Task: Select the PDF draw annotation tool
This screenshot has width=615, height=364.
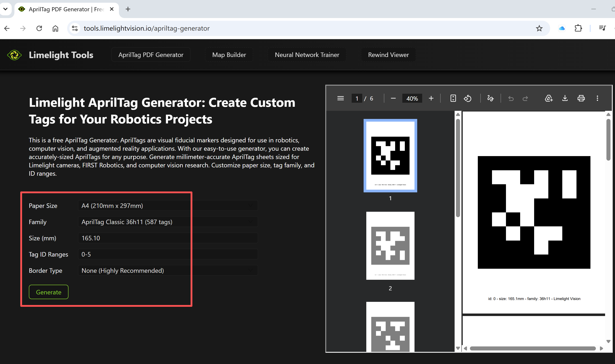Action: point(490,98)
